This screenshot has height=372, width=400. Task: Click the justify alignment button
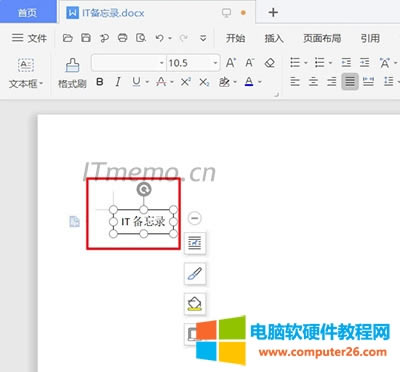pyautogui.click(x=350, y=81)
